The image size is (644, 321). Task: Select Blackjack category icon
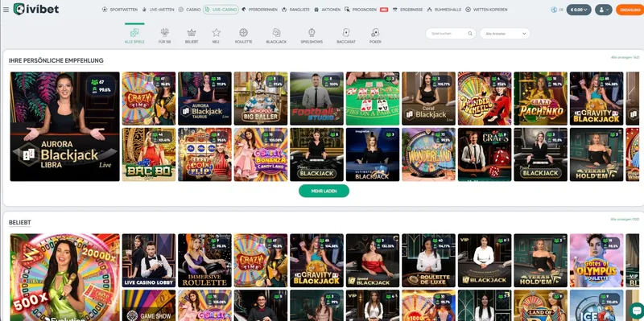point(276,35)
